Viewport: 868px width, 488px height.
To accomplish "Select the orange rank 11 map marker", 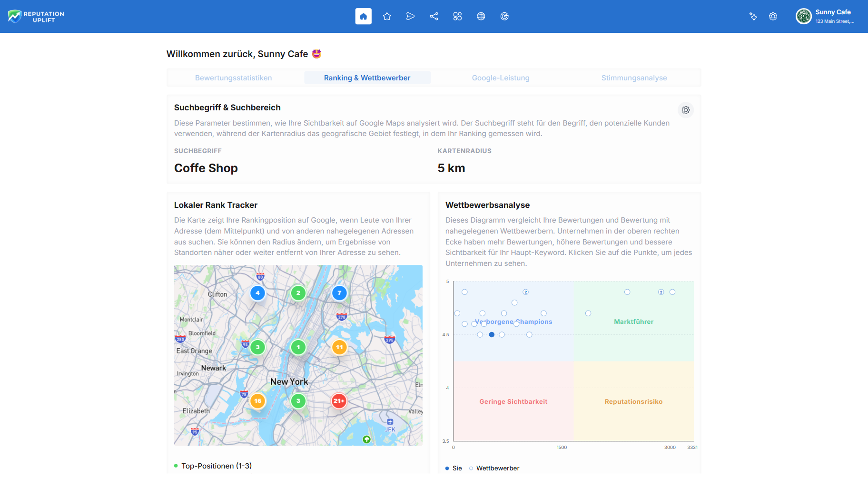I will (339, 347).
